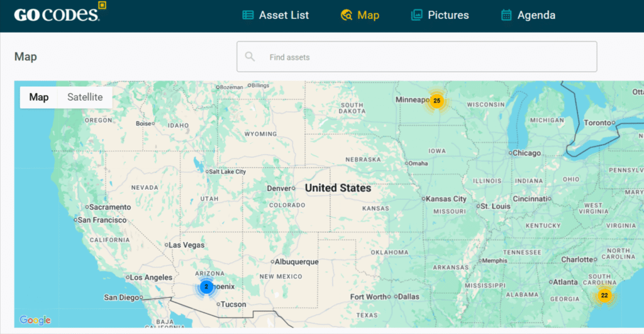Image resolution: width=644 pixels, height=334 pixels.
Task: Open the blue 2-asset cluster near Phoenix
Action: 206,287
